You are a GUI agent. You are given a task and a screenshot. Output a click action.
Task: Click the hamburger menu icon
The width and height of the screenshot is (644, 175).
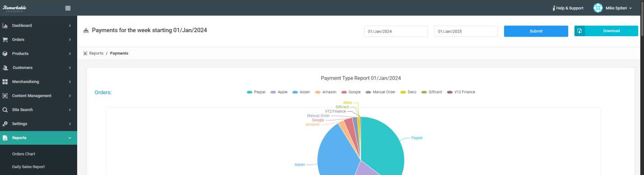[x=68, y=8]
